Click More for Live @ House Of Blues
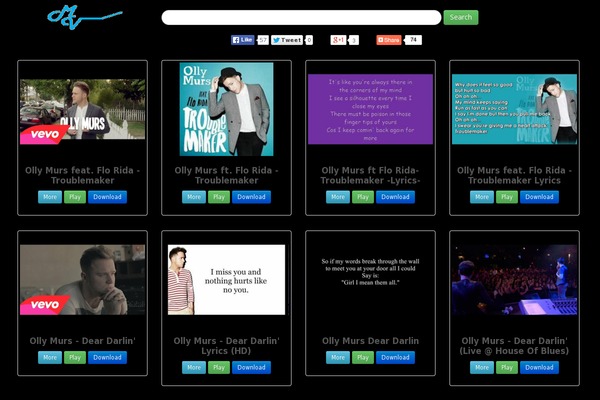600x400 pixels. point(482,367)
